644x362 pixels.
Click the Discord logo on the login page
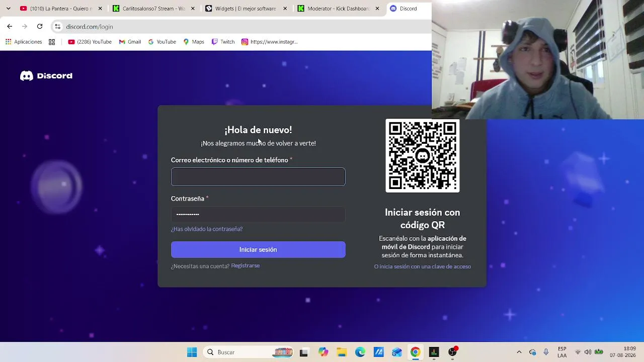46,76
